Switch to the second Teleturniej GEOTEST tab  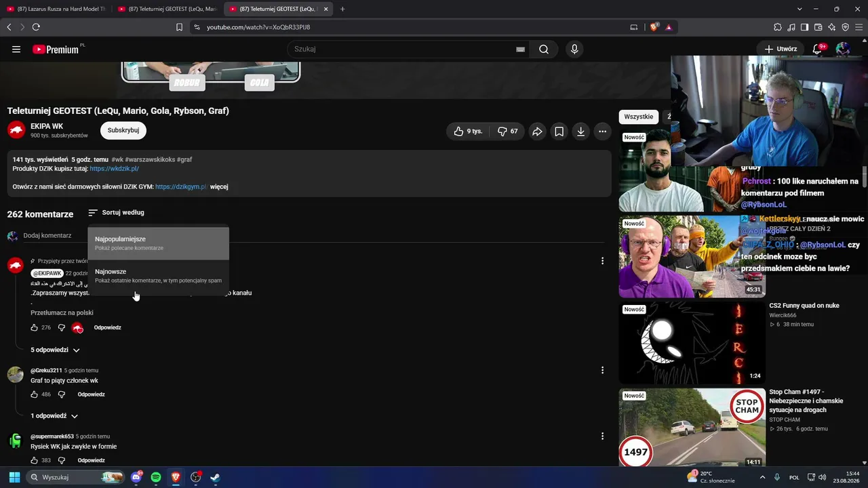click(167, 9)
